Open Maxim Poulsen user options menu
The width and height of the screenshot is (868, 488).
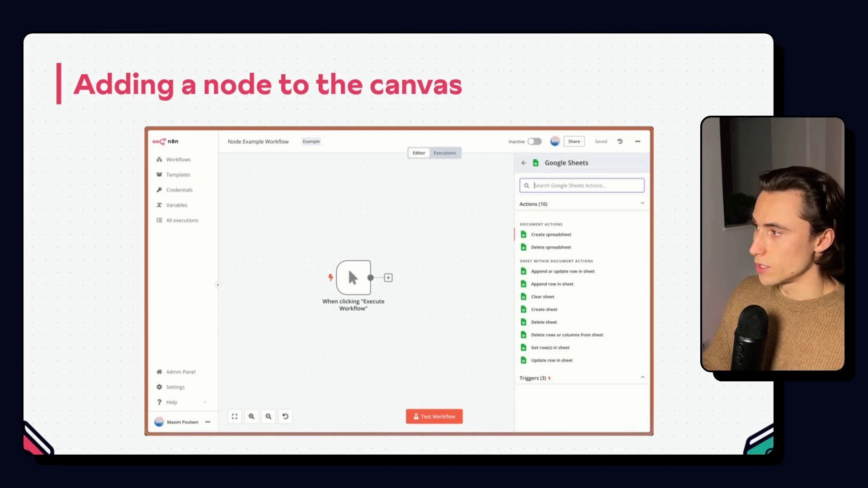coord(208,422)
